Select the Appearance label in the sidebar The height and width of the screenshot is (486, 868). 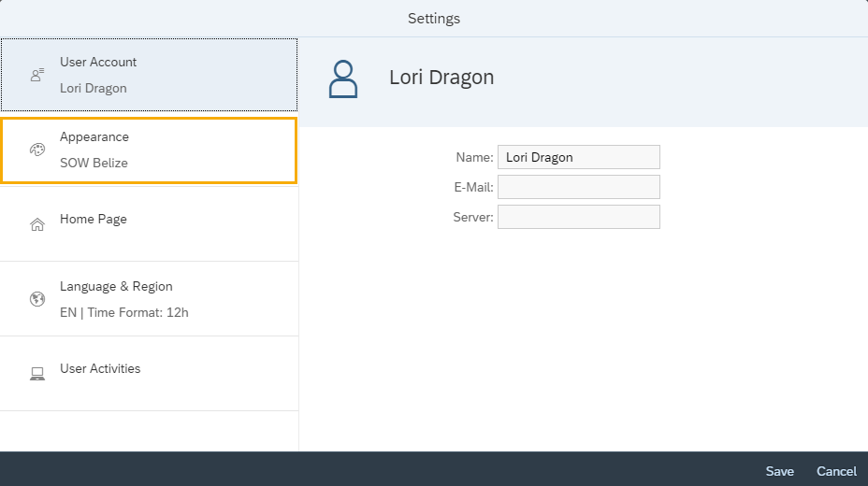coord(94,136)
